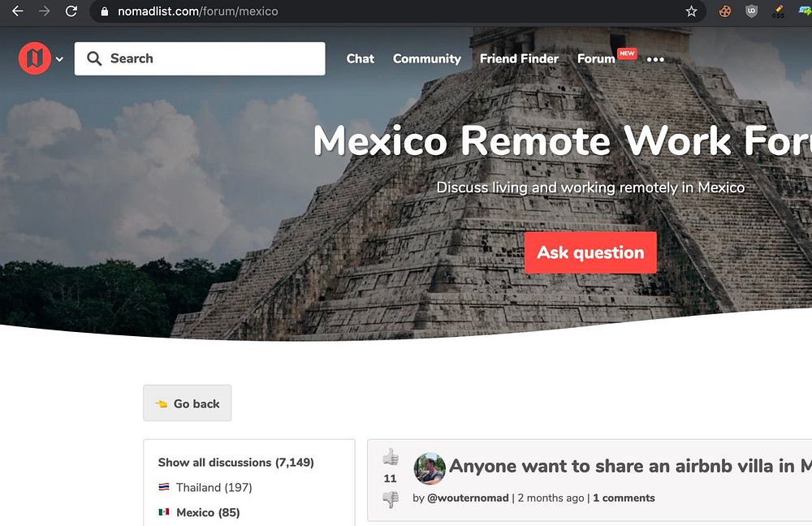Open the Chat menu item

coord(360,58)
